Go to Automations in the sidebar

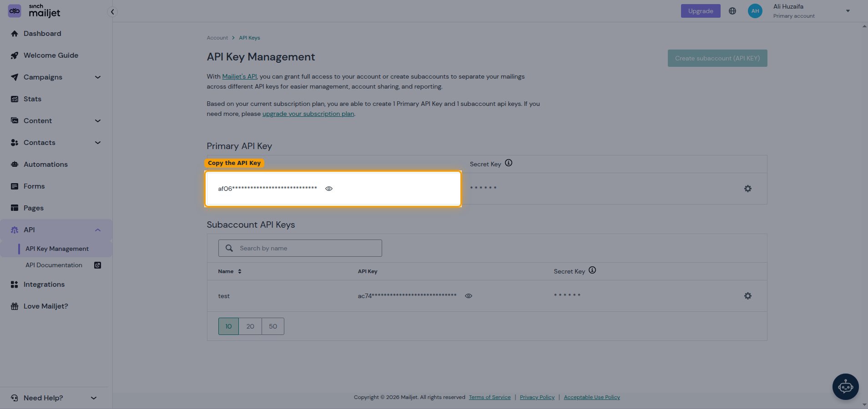click(x=45, y=165)
